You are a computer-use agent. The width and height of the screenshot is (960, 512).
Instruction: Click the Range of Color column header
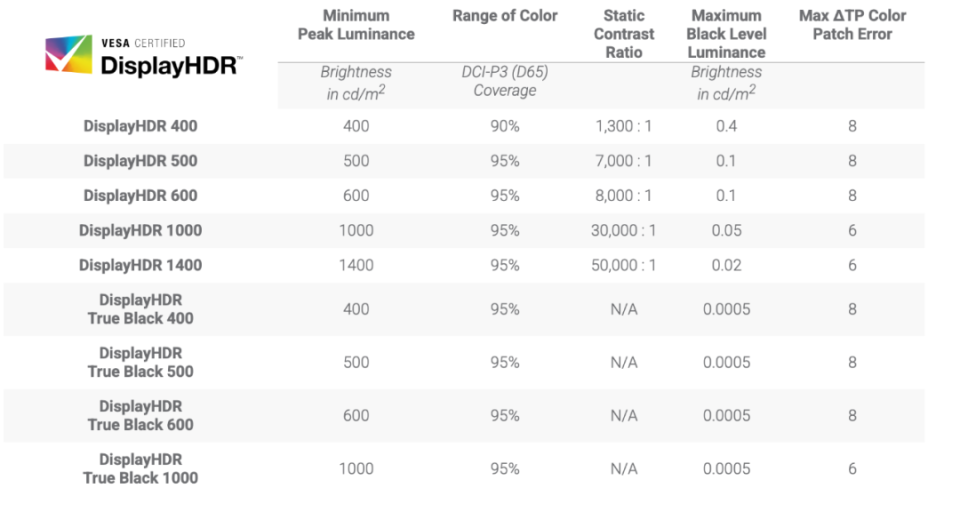point(505,16)
